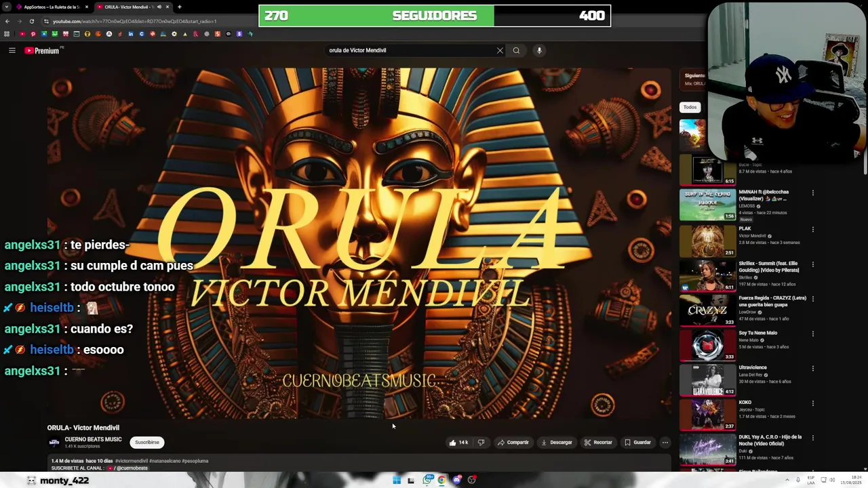Open the tab search dropdown arrow
Viewport: 868px width, 488px height.
coord(7,7)
